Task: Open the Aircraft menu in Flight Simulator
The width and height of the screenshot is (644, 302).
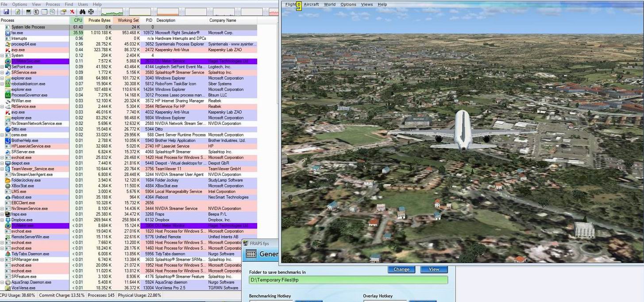Action: click(x=311, y=4)
